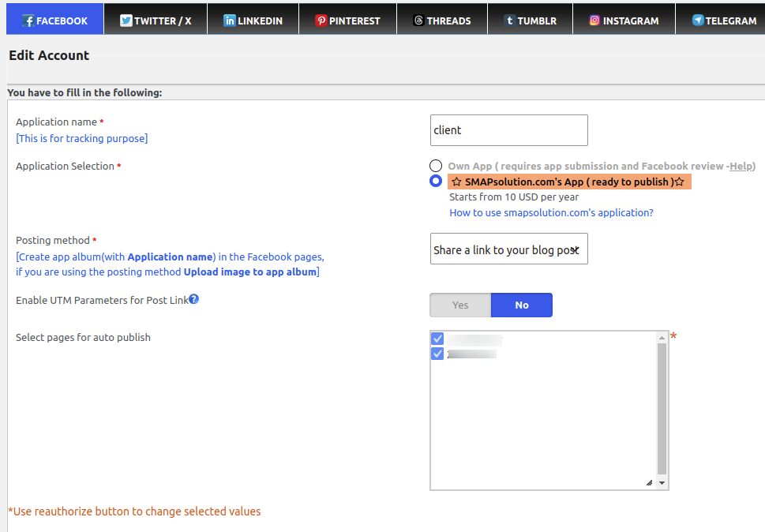This screenshot has height=532, width=765.
Task: Click the UTM Parameters help question icon
Action: point(193,299)
